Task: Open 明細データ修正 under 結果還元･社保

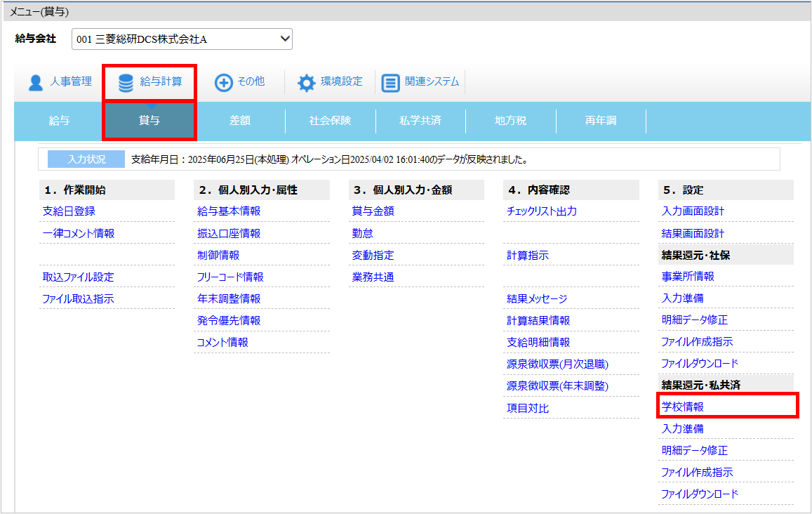Action: point(695,320)
